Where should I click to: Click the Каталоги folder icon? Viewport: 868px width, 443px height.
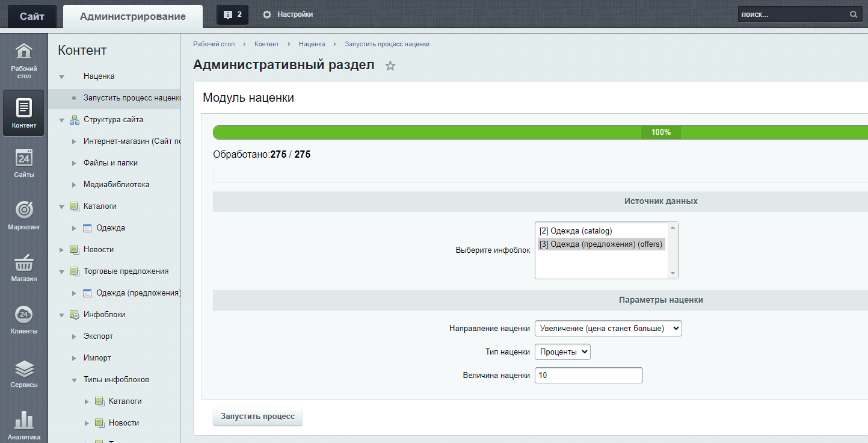click(75, 206)
